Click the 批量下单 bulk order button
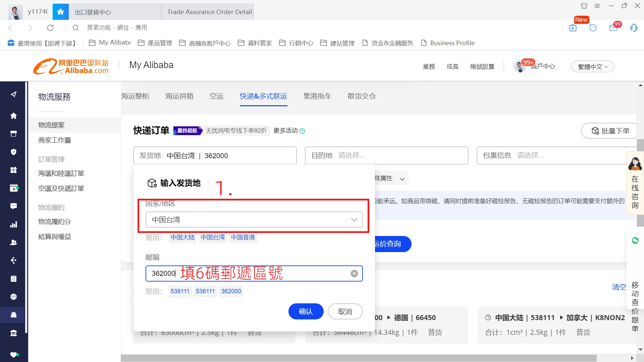Image resolution: width=644 pixels, height=362 pixels. pyautogui.click(x=609, y=131)
